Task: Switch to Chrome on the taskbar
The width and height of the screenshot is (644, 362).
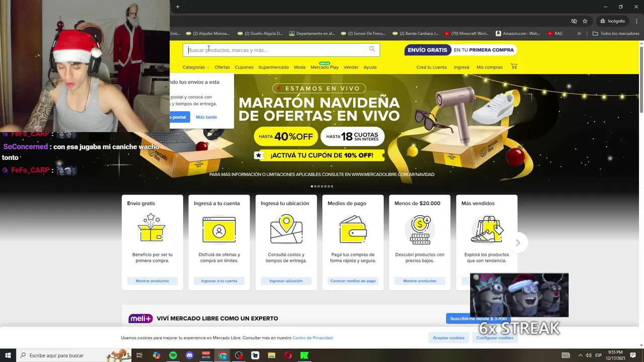Action: [222, 355]
